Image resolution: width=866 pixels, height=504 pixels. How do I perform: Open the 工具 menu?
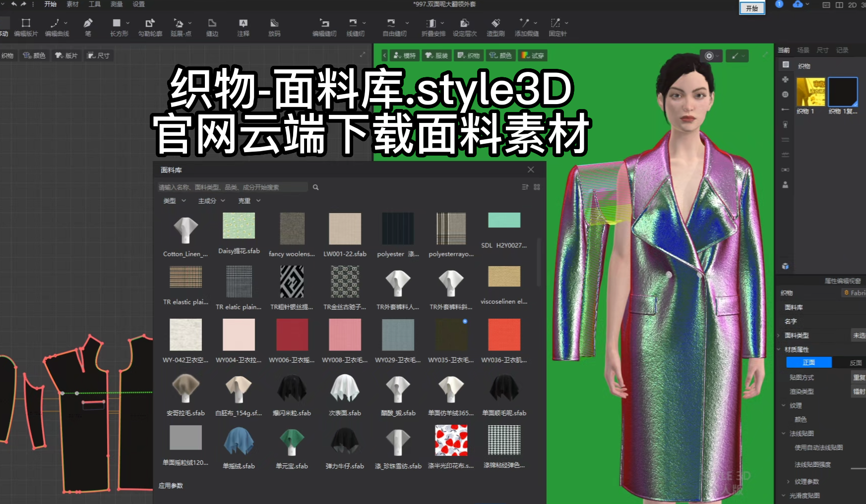tap(94, 4)
